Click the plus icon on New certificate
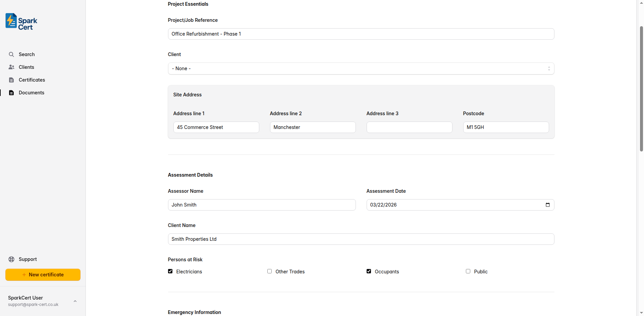This screenshot has height=316, width=644. (24, 274)
